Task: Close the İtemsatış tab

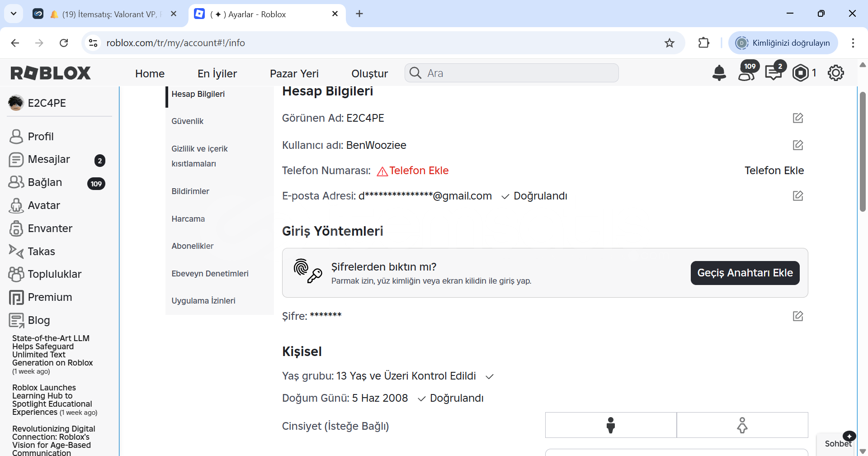Action: point(174,14)
